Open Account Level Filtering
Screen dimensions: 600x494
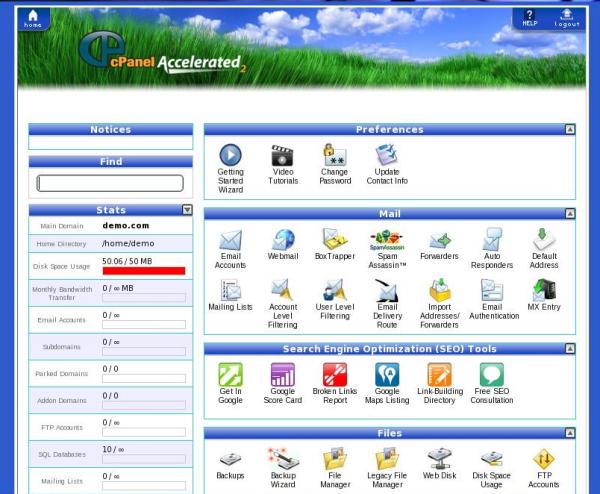[283, 304]
